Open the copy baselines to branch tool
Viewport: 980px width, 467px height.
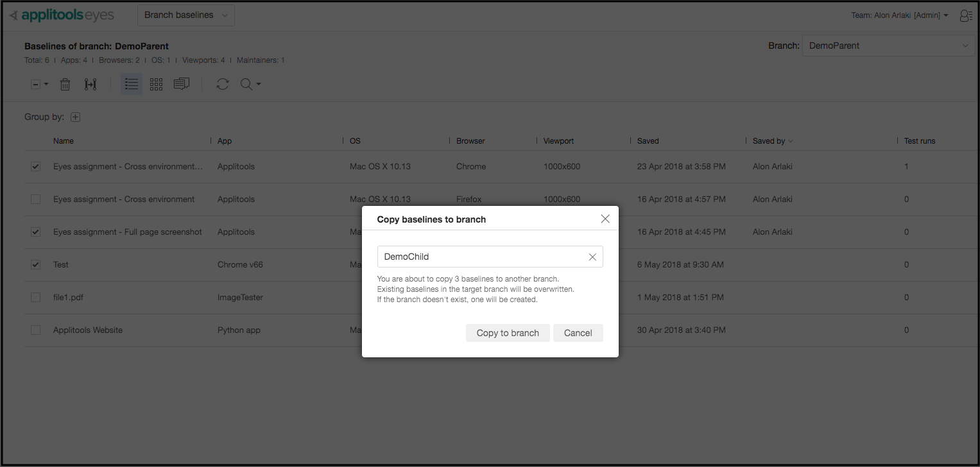[90, 84]
